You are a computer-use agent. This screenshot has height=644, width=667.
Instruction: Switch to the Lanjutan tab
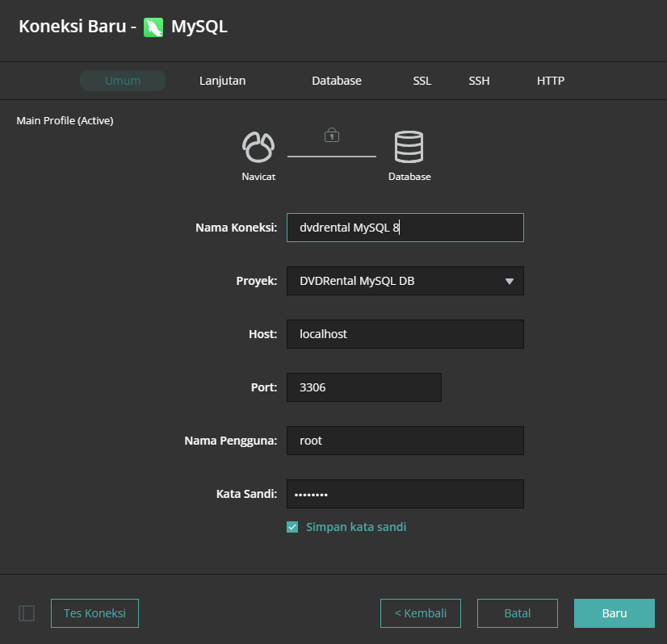pyautogui.click(x=223, y=81)
